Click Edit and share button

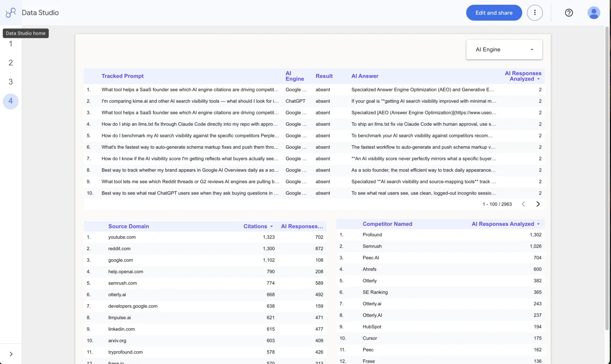point(494,13)
